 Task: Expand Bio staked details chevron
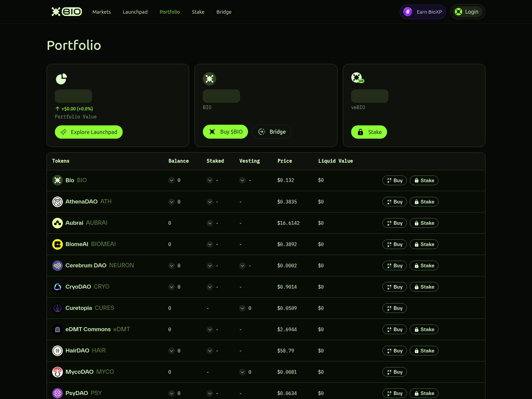[210, 180]
